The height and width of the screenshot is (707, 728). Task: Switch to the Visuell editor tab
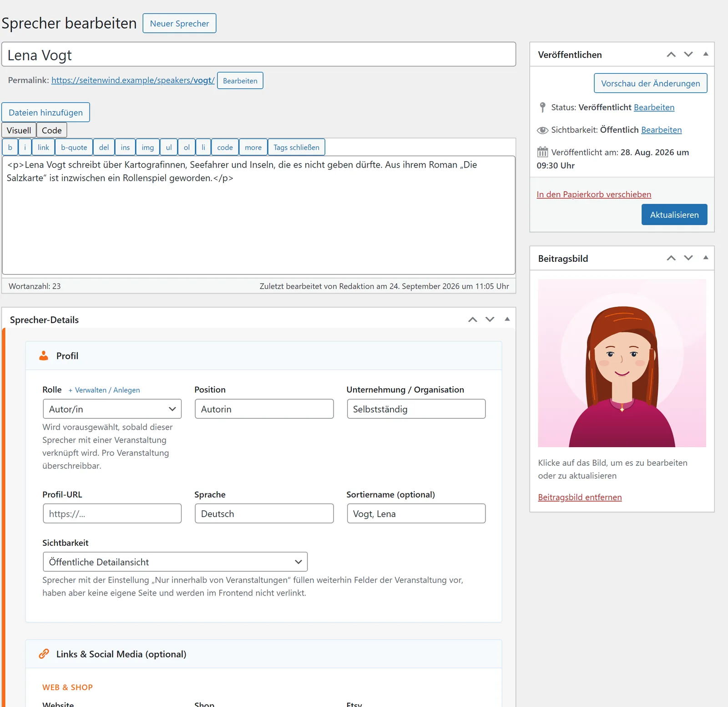point(19,130)
